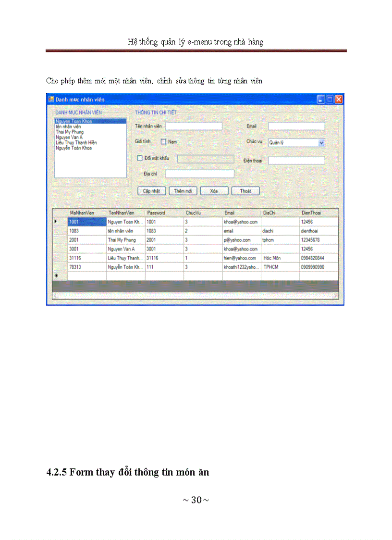
Task: Click the application icon in the title bar
Action: pos(51,99)
